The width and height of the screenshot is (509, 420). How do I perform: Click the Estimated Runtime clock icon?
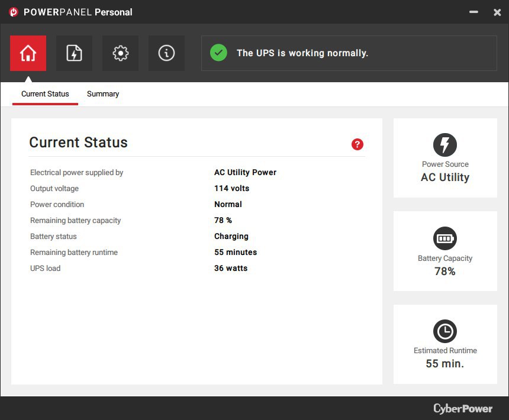(444, 331)
